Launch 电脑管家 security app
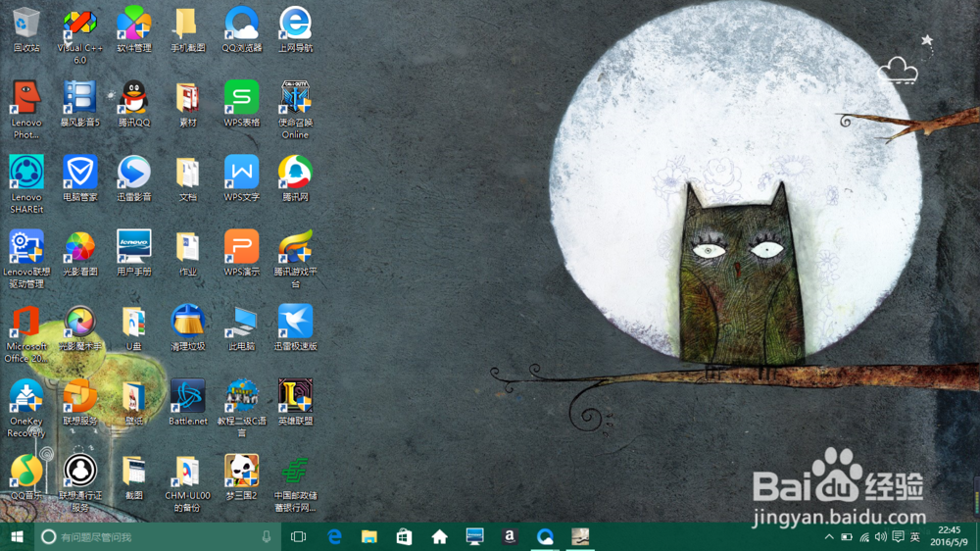980x551 pixels. (x=80, y=178)
